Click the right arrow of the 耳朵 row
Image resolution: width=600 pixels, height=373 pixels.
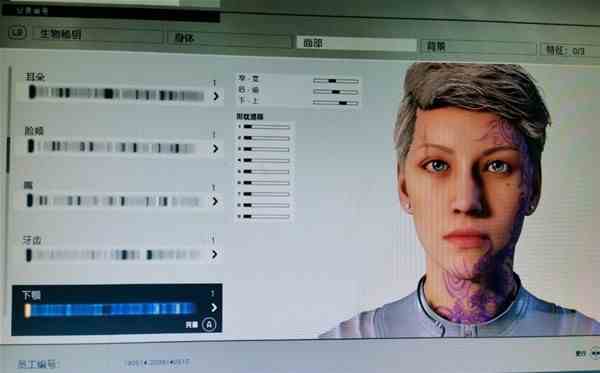click(216, 96)
